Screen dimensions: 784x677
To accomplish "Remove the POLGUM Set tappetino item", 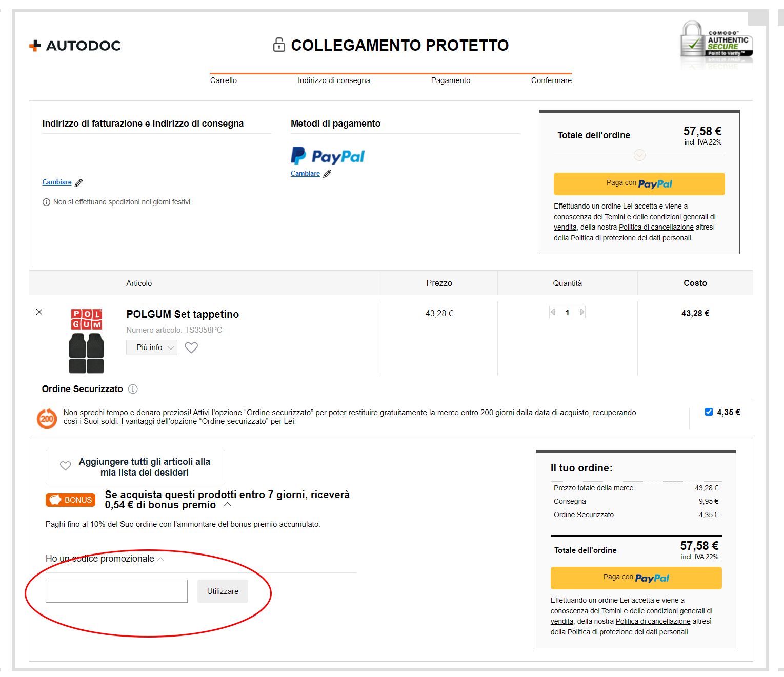I will [x=39, y=312].
